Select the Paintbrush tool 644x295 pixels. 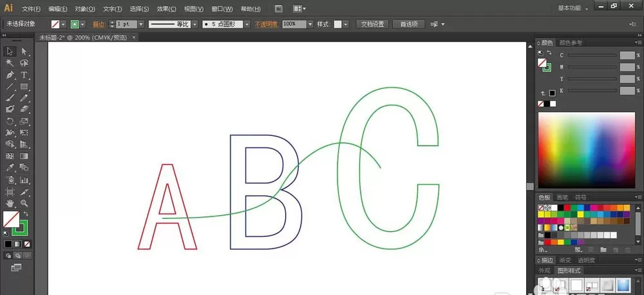pyautogui.click(x=10, y=98)
